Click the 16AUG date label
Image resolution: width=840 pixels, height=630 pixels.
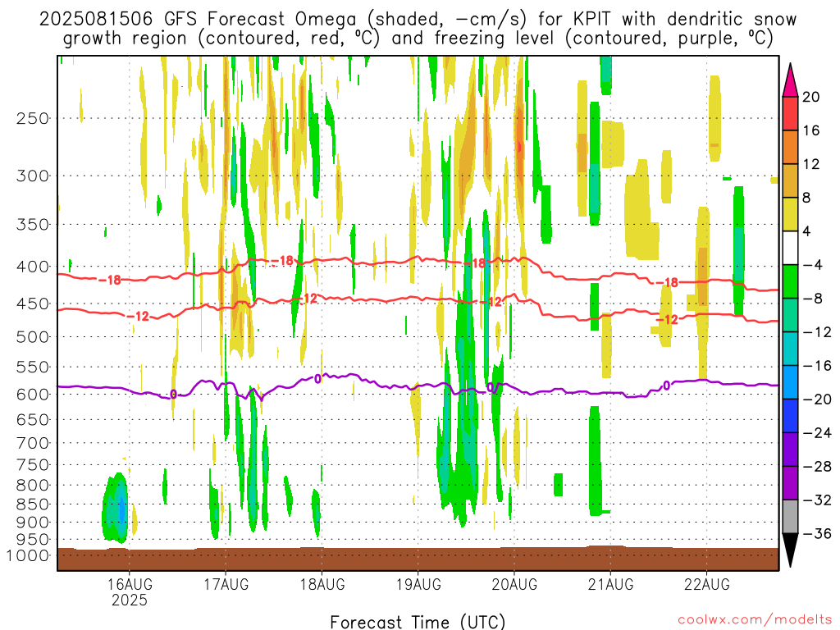(x=130, y=584)
